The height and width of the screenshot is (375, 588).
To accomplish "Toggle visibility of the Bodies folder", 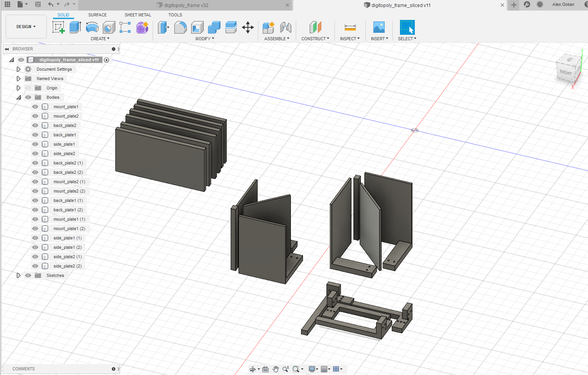I will coord(28,97).
